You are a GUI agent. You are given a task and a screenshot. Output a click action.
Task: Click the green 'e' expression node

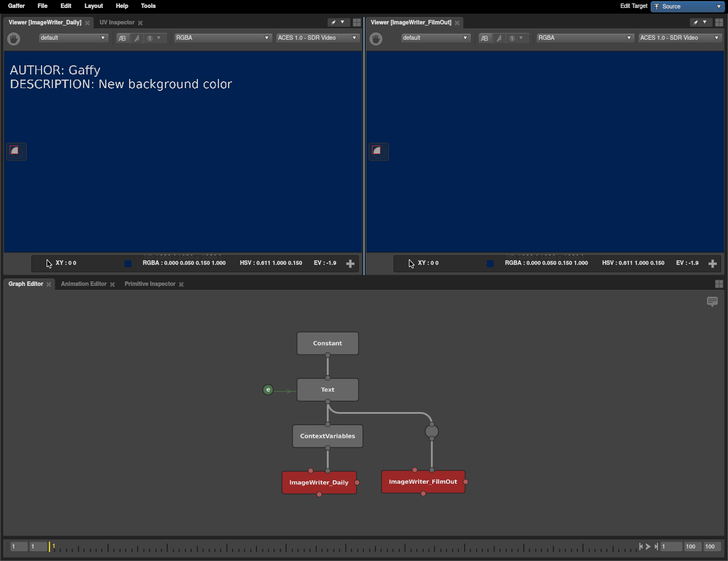pyautogui.click(x=268, y=390)
